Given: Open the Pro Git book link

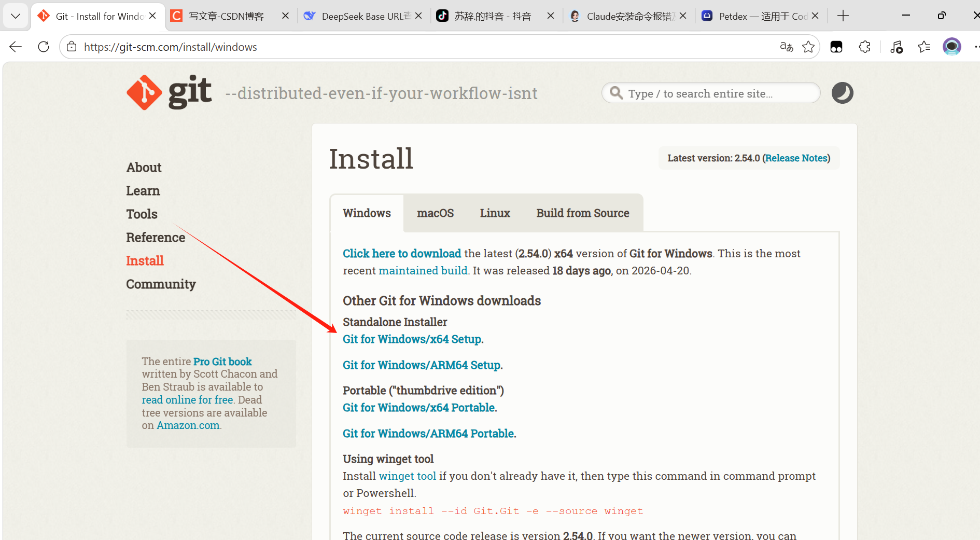Looking at the screenshot, I should tap(222, 362).
